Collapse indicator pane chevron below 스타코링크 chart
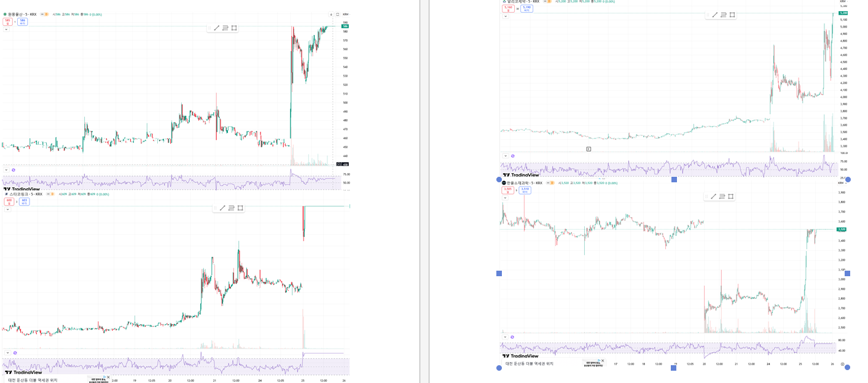This screenshot has height=383, width=868. (7, 353)
